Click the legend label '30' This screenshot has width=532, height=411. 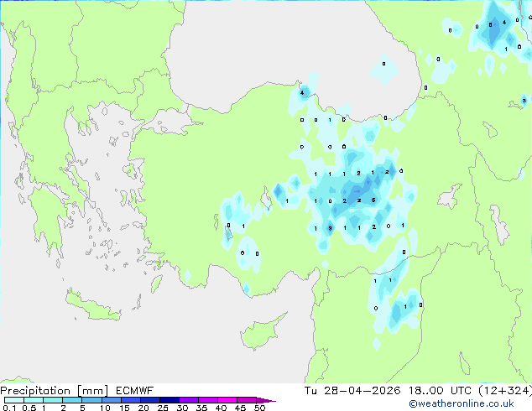(x=182, y=408)
